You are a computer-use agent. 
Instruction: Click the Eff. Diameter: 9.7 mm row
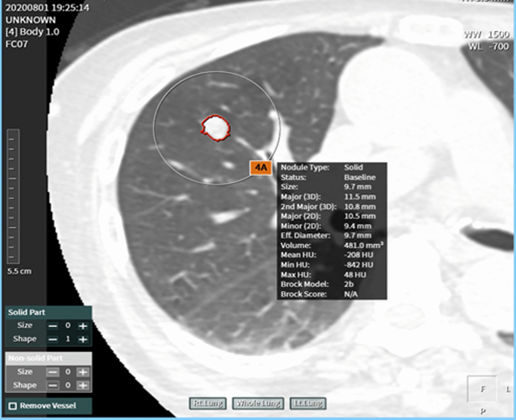click(x=332, y=236)
